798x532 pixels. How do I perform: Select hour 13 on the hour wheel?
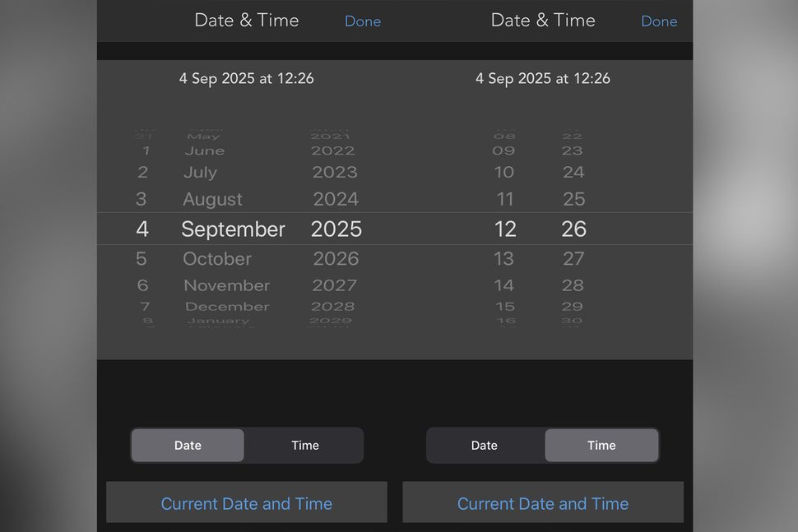[504, 258]
